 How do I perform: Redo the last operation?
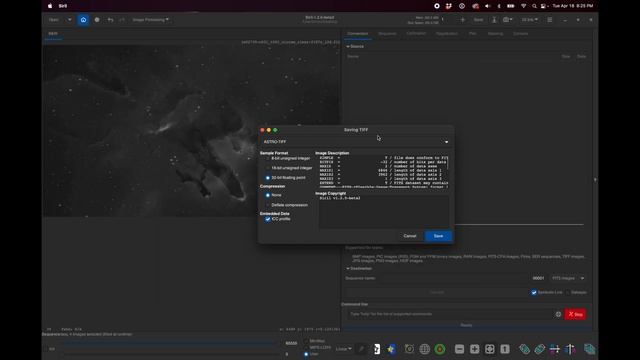(x=122, y=20)
